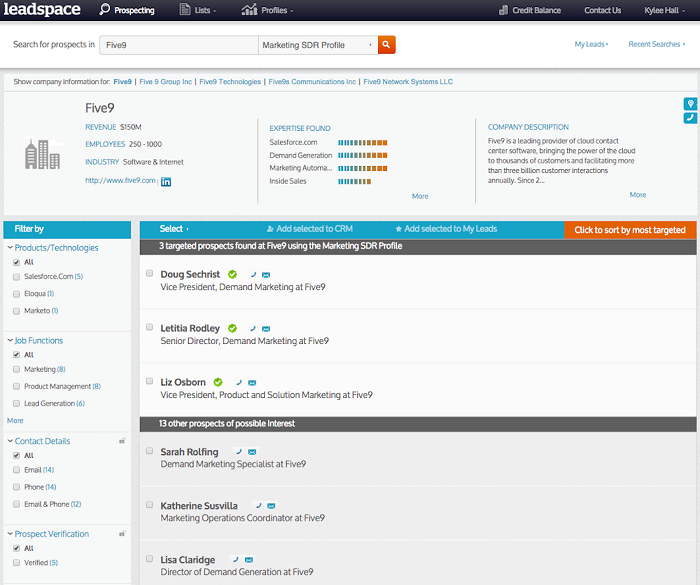The image size is (700, 585).
Task: Check the Verified prospects filter
Action: [x=17, y=563]
